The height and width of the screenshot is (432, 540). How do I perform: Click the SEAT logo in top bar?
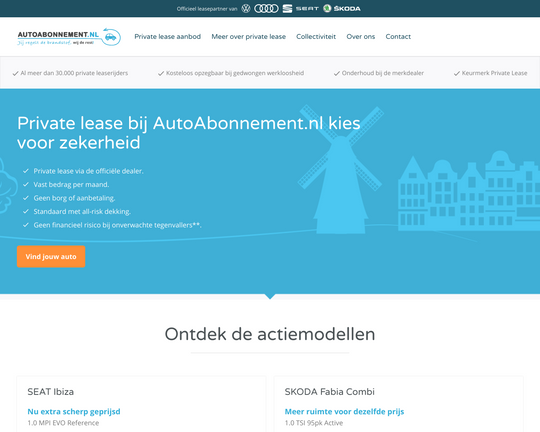(301, 8)
